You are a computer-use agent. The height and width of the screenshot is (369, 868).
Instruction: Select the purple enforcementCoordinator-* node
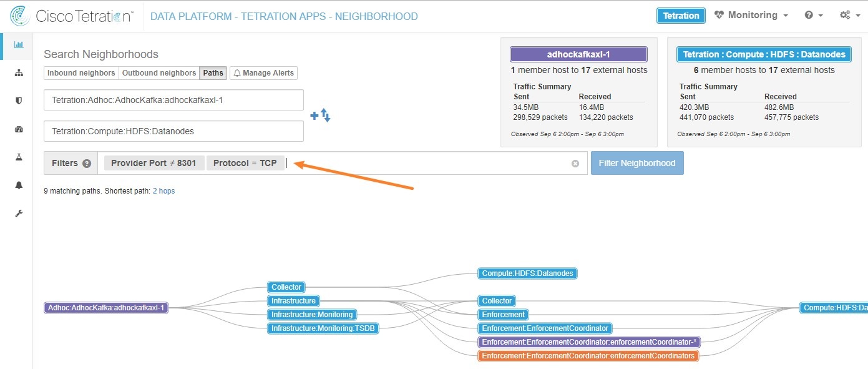[589, 342]
